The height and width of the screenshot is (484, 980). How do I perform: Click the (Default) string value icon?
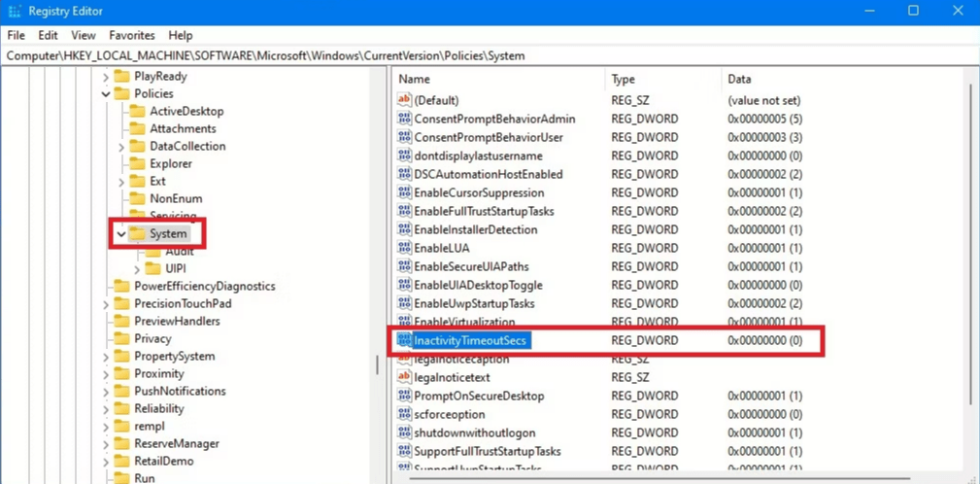click(404, 100)
